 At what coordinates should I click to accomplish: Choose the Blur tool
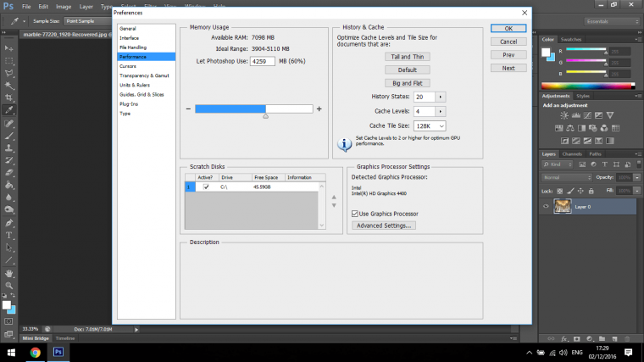(x=8, y=198)
